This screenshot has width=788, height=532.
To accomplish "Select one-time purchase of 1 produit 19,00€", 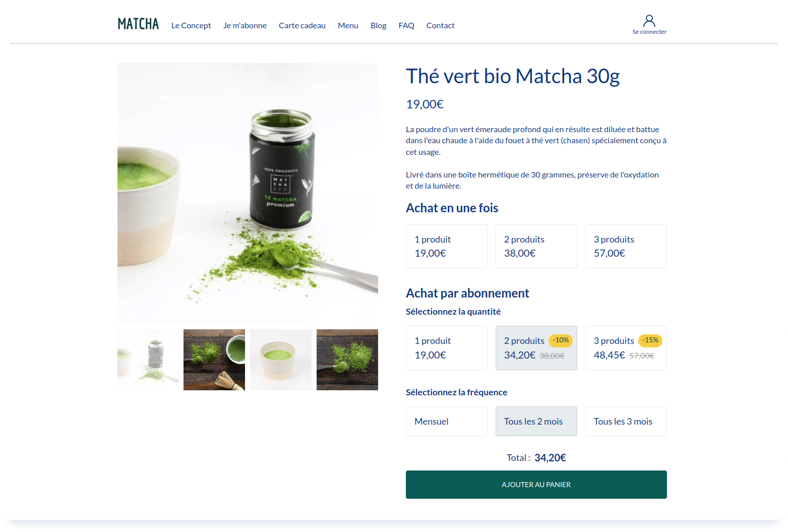I will tap(447, 246).
